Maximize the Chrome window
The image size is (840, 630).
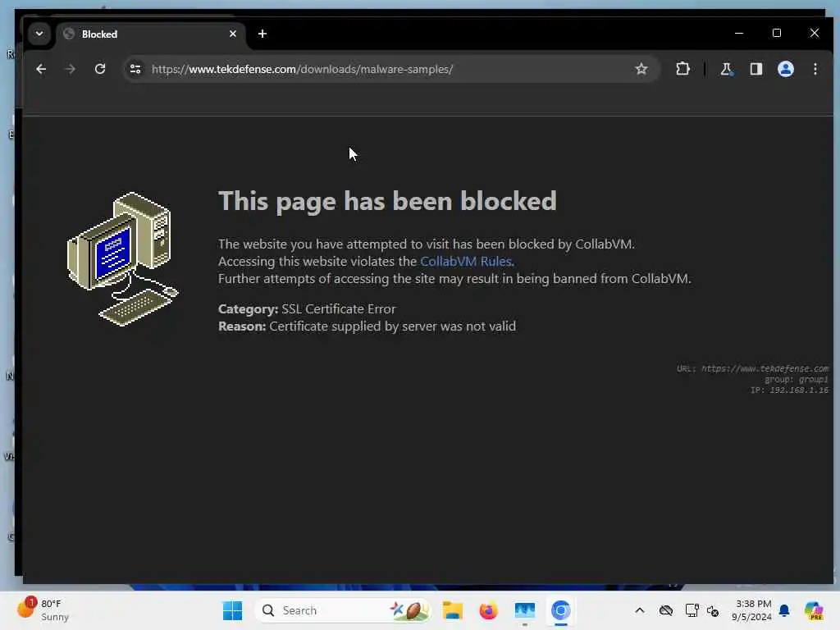click(x=777, y=33)
